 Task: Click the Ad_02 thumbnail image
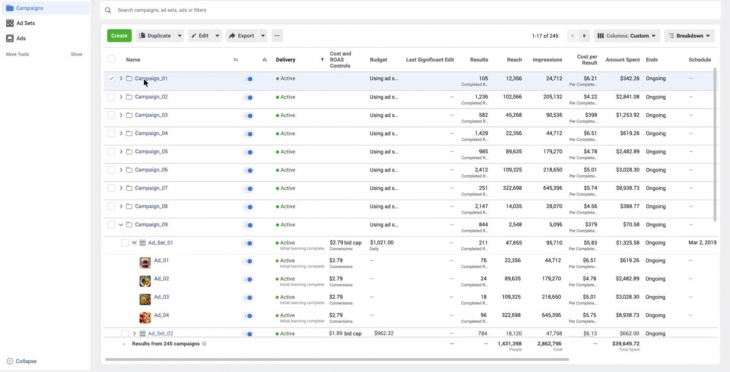click(x=145, y=281)
